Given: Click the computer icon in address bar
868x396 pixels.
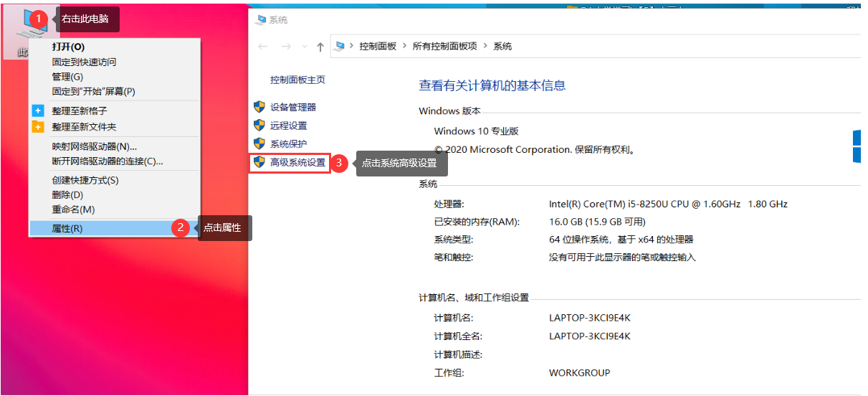Looking at the screenshot, I should click(x=340, y=46).
